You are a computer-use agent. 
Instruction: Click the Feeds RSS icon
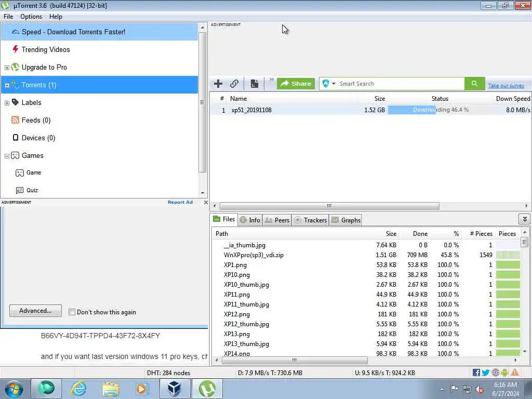(x=15, y=120)
